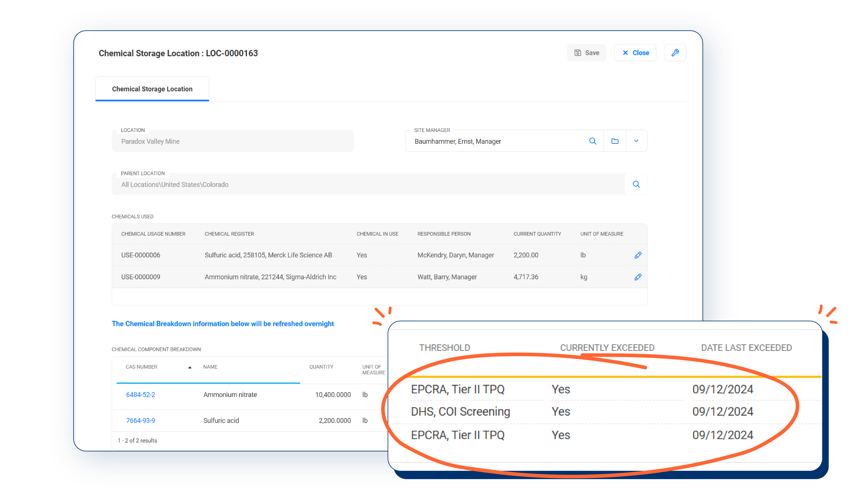Click the Save button
Screen dimensions: 853x504
click(x=586, y=53)
